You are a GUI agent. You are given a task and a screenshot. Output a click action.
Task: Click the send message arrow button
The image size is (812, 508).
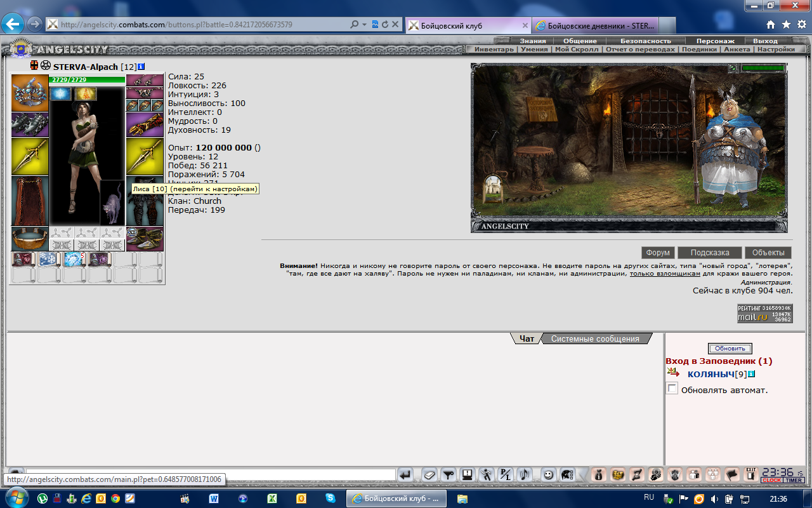click(x=406, y=474)
